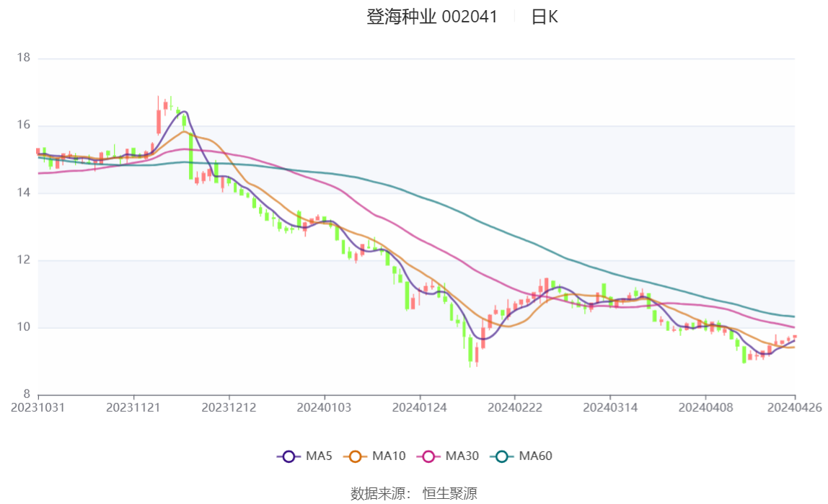Screen dimensions: 828x504
Task: Hide the MA5 line via its label
Action: [x=319, y=456]
